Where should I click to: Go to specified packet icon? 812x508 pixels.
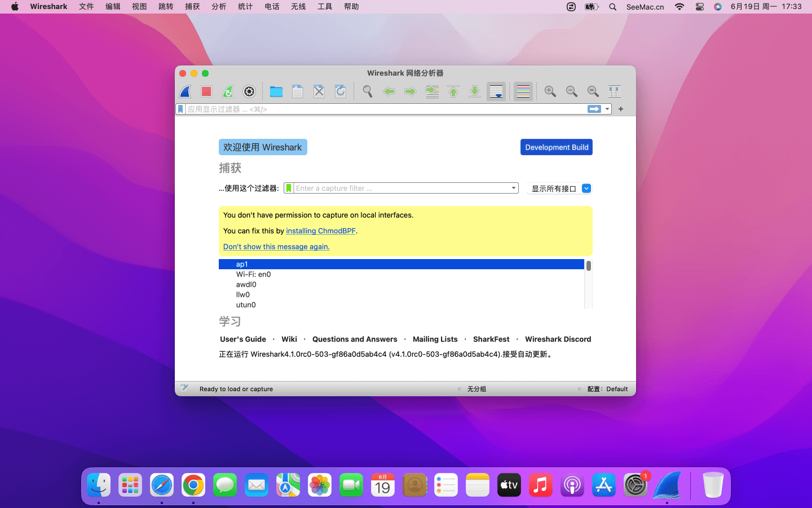click(432, 91)
